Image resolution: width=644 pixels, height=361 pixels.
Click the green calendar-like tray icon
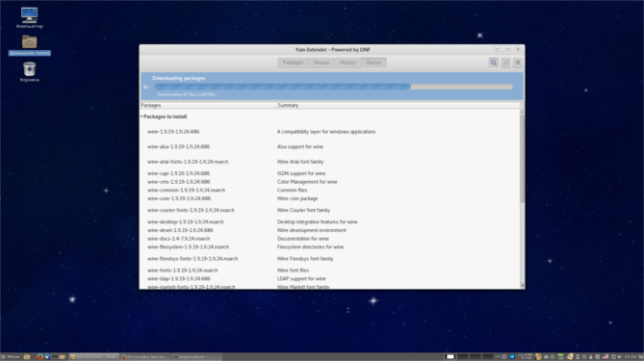pyautogui.click(x=560, y=356)
